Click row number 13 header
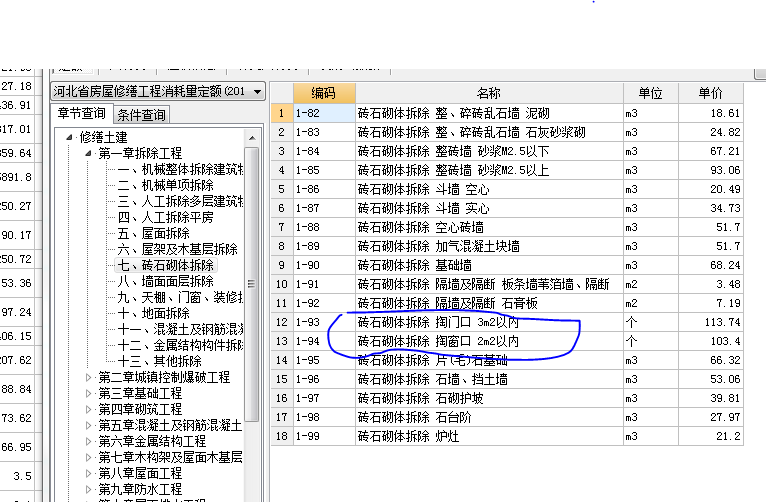Screen dimensions: 766x502 [x=282, y=341]
